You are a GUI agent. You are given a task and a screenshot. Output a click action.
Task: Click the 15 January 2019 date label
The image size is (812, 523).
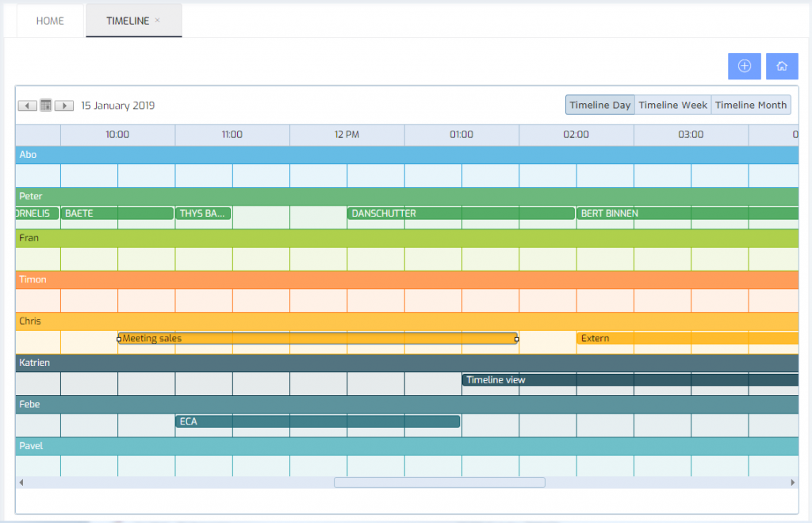pyautogui.click(x=118, y=106)
